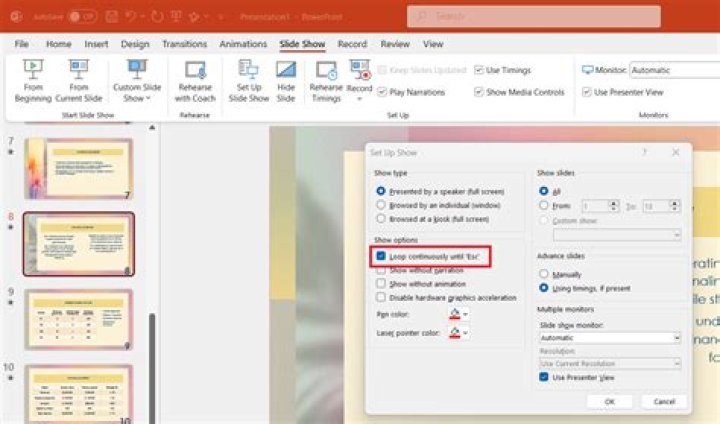Toggle ribbon Use Presenter View checkbox
Screen dimensions: 720x424
586,92
